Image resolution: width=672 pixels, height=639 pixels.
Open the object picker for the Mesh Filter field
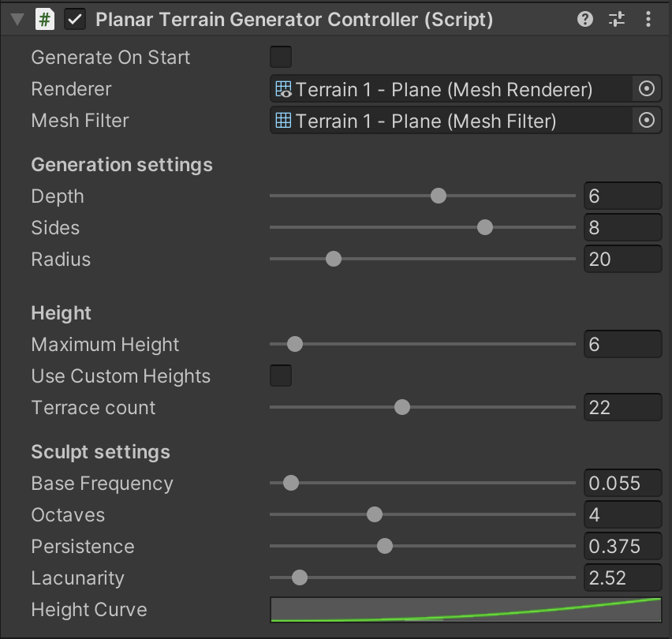click(x=647, y=120)
